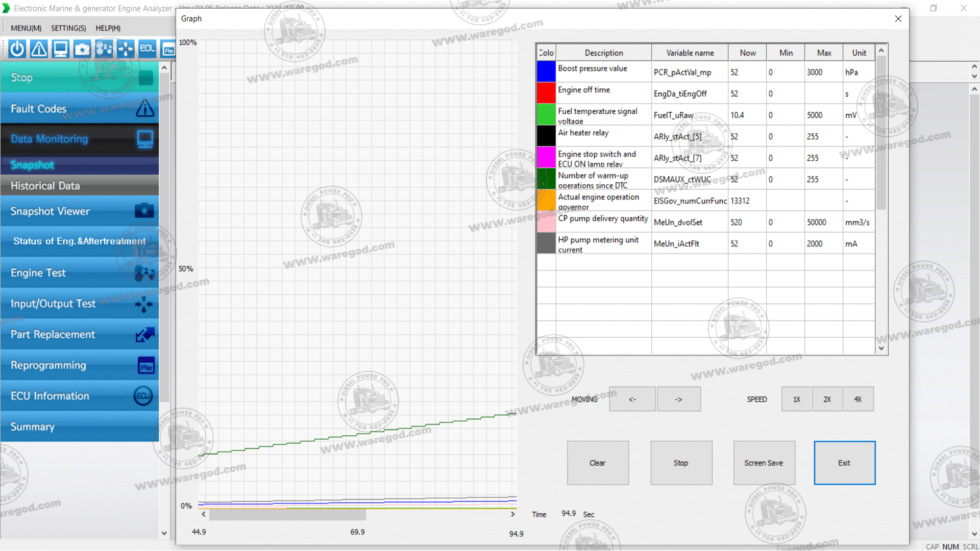Screen dimensions: 980x551
Task: Open the SETTING(S) menu
Action: click(68, 28)
